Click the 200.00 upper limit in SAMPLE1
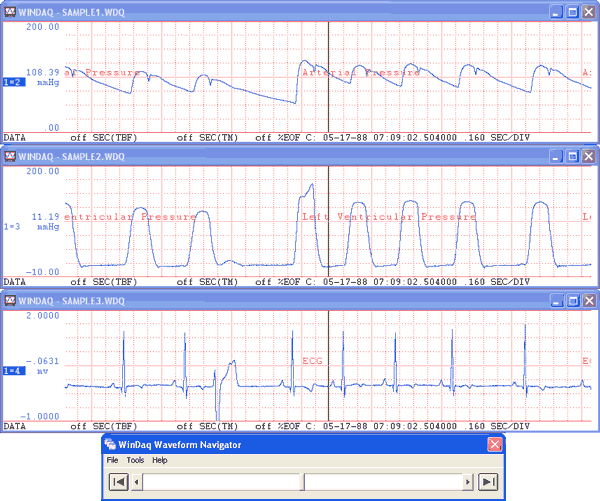Screen dimensions: 600x501 (42, 27)
